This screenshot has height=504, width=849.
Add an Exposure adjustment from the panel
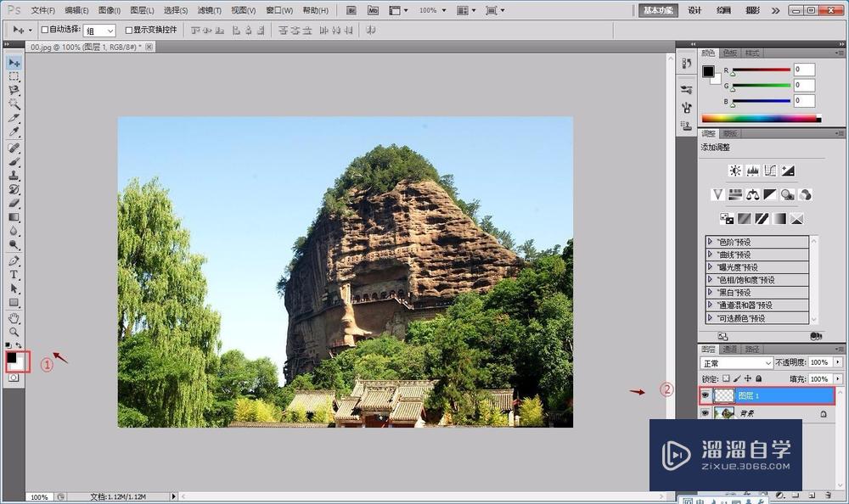789,171
